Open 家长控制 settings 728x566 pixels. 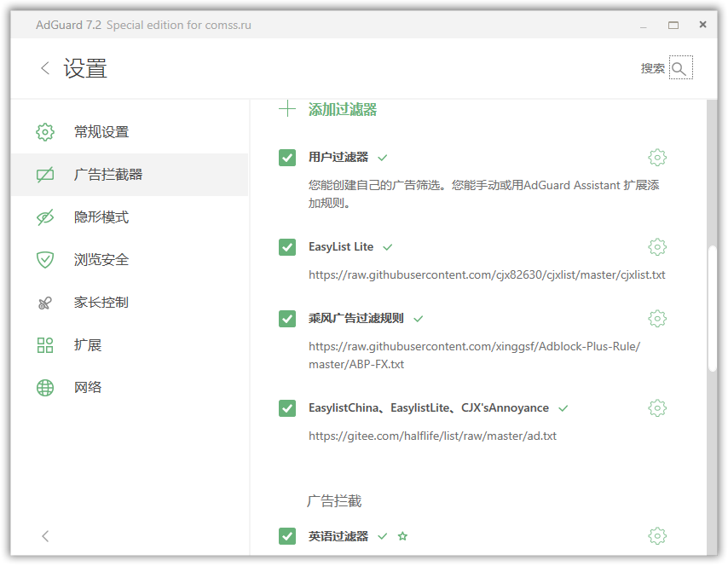pos(130,303)
